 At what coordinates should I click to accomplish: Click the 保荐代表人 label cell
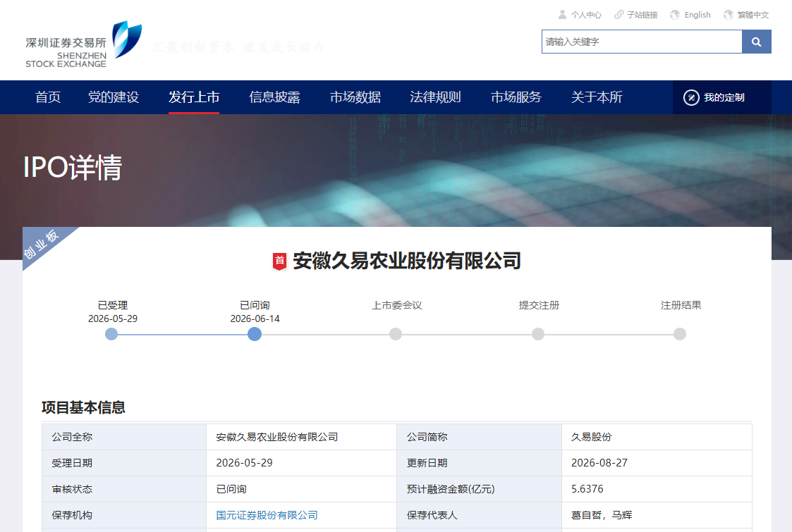point(480,515)
